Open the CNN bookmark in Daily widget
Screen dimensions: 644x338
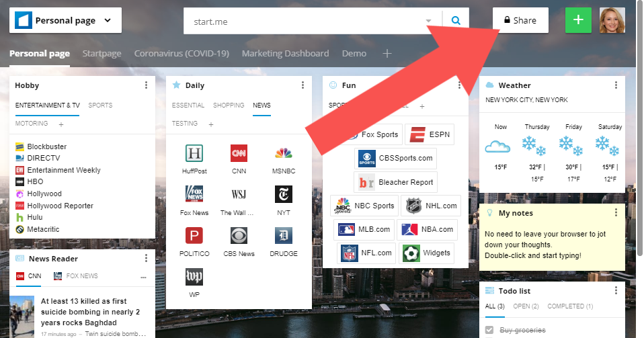(x=239, y=154)
